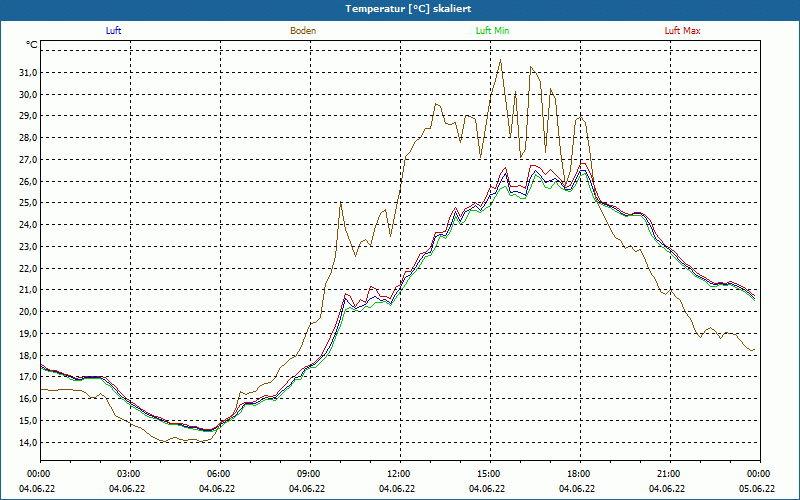This screenshot has width=800, height=500.
Task: Click the '°C' unit label on the y-axis
Action: coord(32,45)
